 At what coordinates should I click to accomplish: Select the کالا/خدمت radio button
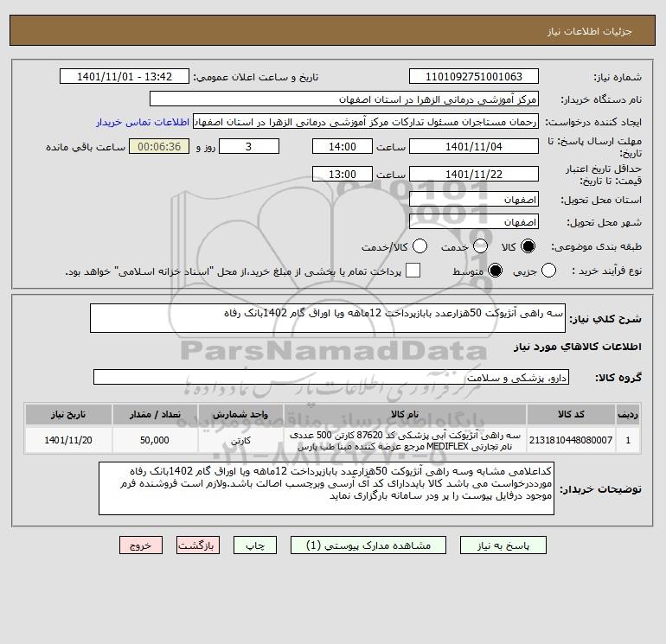(419, 246)
